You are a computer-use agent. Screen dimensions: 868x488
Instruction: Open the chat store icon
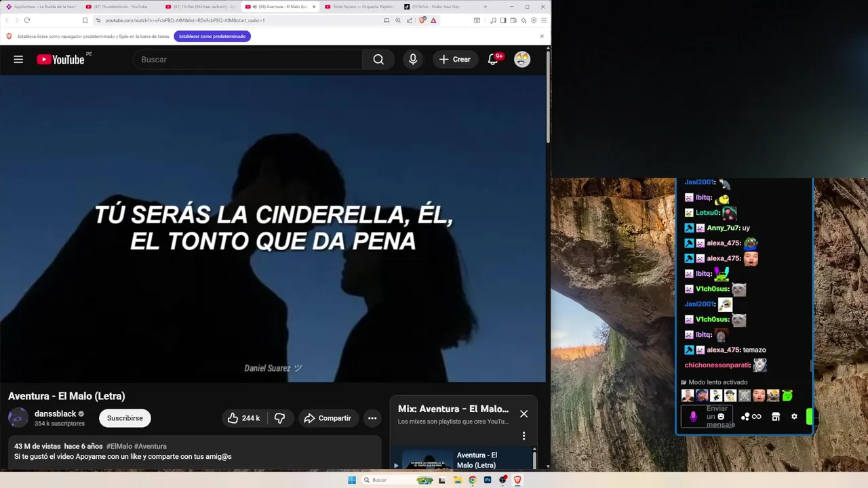tap(776, 417)
